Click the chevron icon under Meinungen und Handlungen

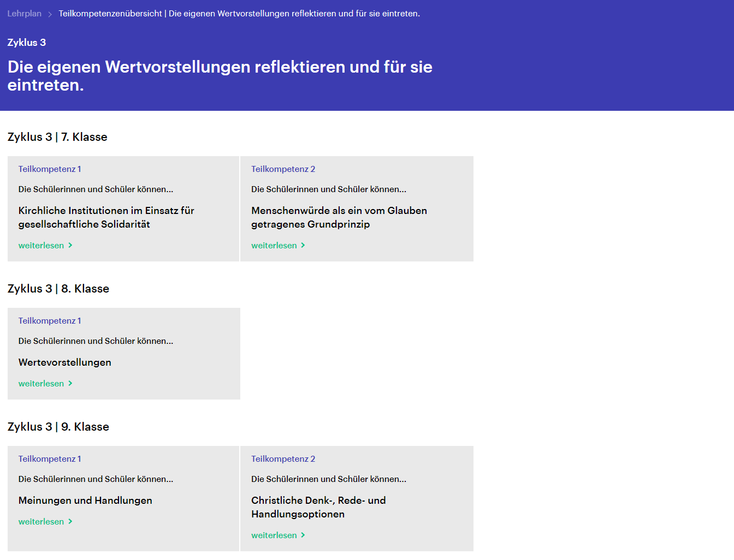click(x=70, y=522)
